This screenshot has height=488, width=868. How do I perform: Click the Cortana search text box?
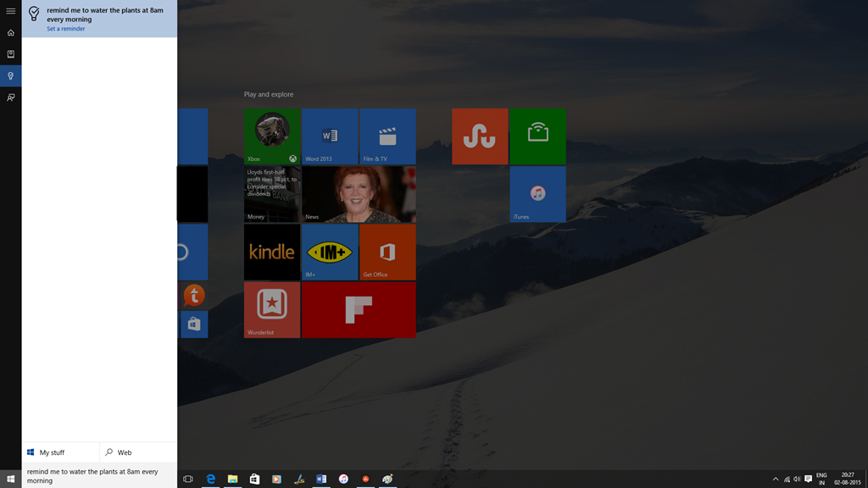click(100, 476)
